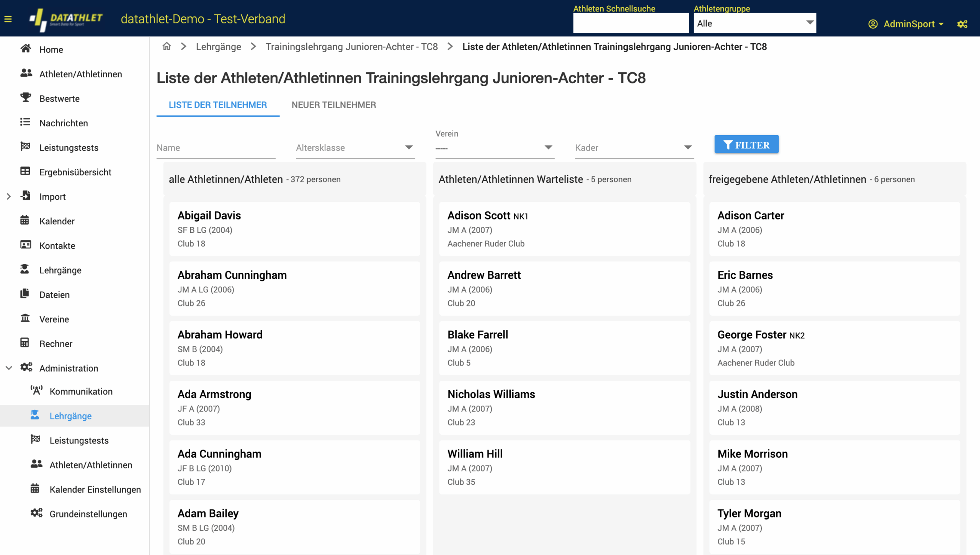980x555 pixels.
Task: Go to Trainingslehrgang Junioren-Achter - TC8 breadcrumb
Action: [351, 47]
